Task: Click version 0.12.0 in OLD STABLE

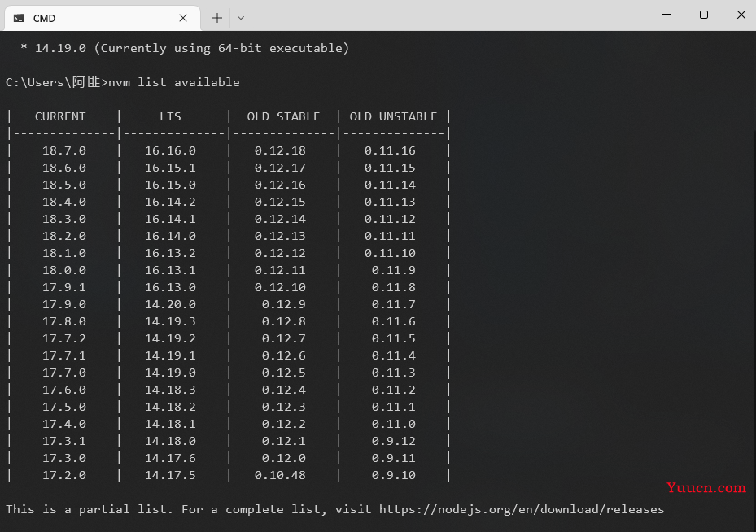Action: [x=284, y=458]
